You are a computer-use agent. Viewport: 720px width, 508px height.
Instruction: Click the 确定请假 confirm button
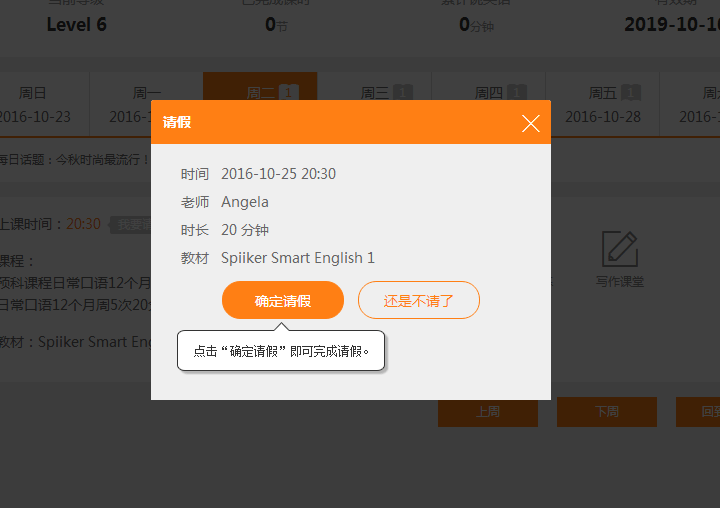point(283,300)
